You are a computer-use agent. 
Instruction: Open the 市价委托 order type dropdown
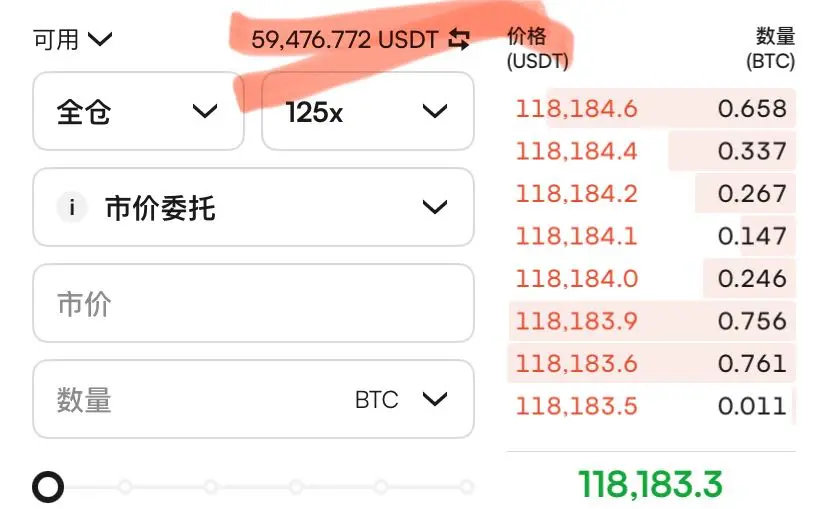(253, 207)
